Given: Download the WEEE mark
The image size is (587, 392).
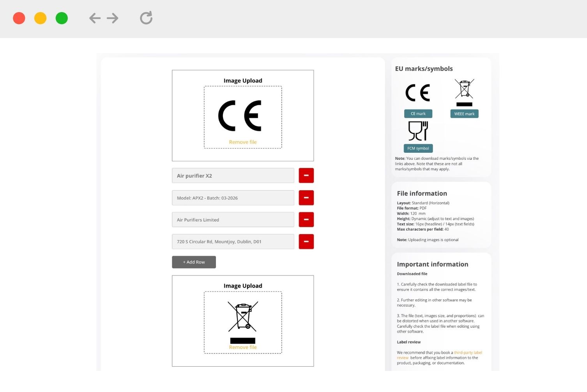Looking at the screenshot, I should tap(464, 114).
